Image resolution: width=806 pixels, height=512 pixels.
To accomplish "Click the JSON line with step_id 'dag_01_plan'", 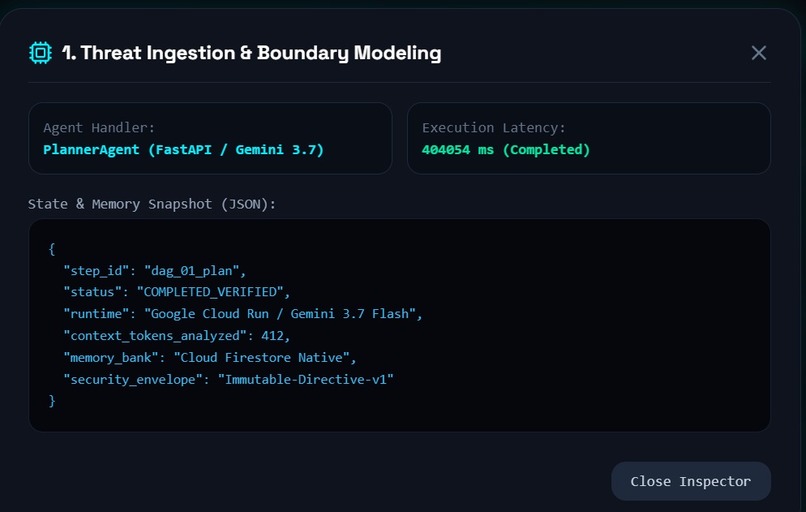I will (155, 271).
